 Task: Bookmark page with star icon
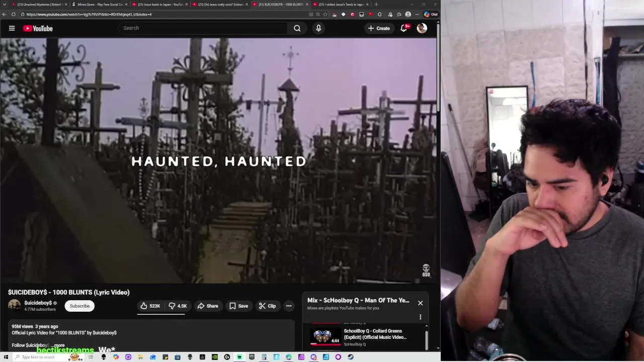tap(325, 14)
